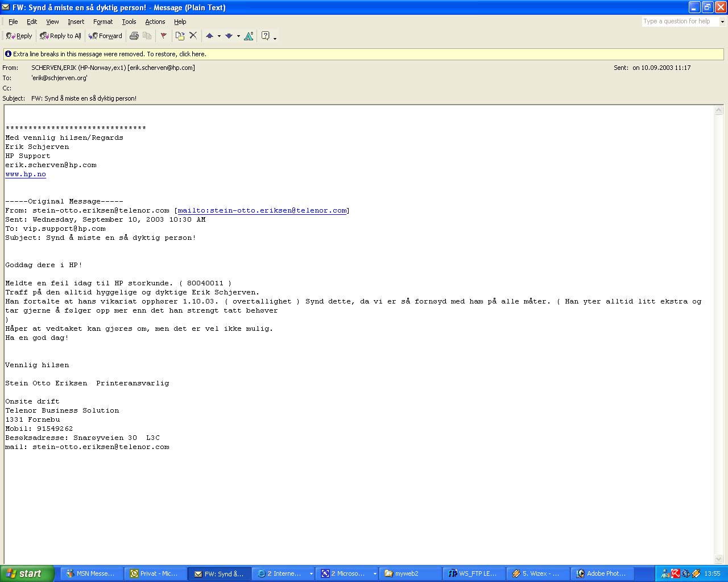Open toolbar options dropdown after Help icon

[275, 38]
